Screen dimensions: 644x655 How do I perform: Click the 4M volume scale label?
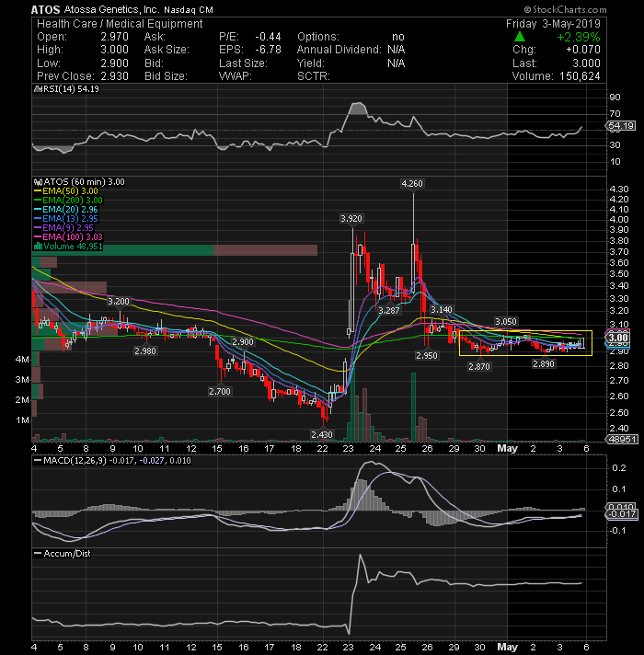coord(22,360)
